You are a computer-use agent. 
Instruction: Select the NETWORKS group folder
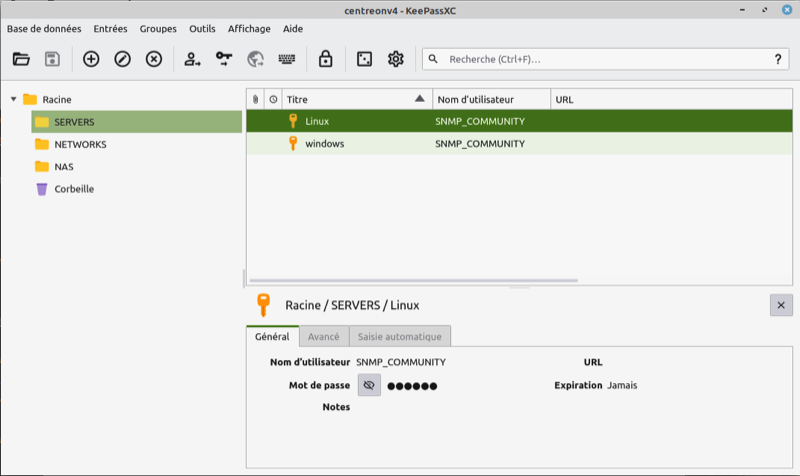click(x=79, y=144)
